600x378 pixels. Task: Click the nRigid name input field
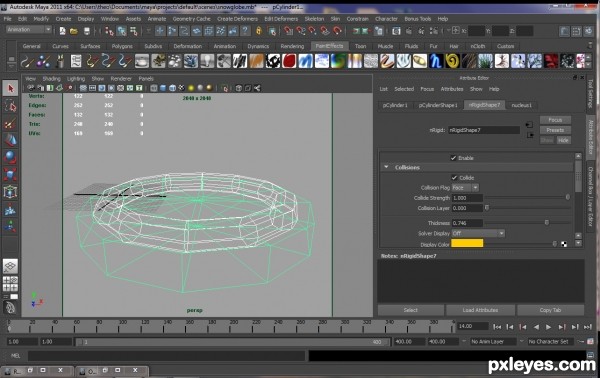[x=484, y=130]
